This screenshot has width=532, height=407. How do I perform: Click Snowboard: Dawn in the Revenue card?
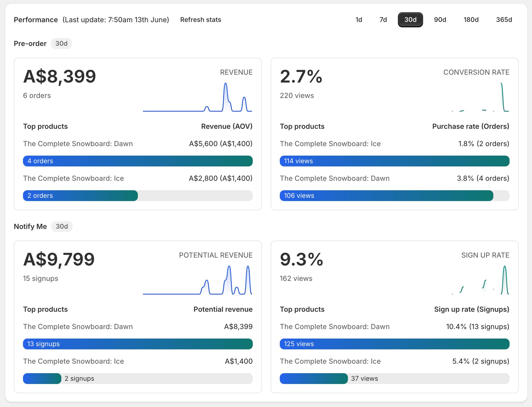point(78,144)
